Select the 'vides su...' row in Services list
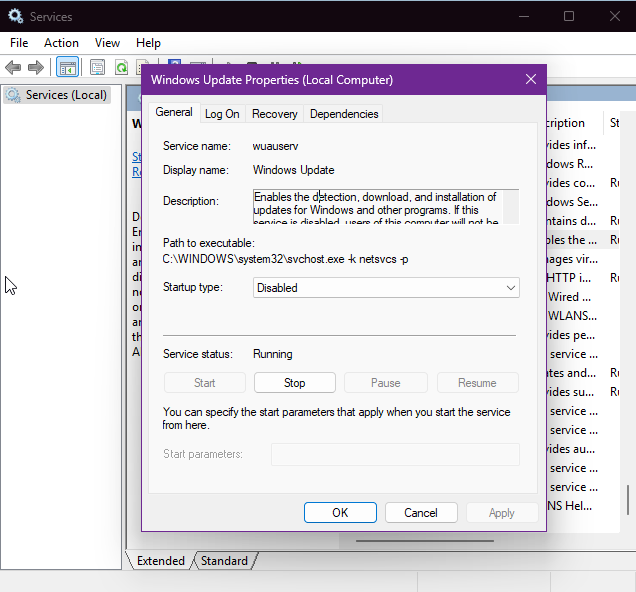This screenshot has width=636, height=592. 582,392
